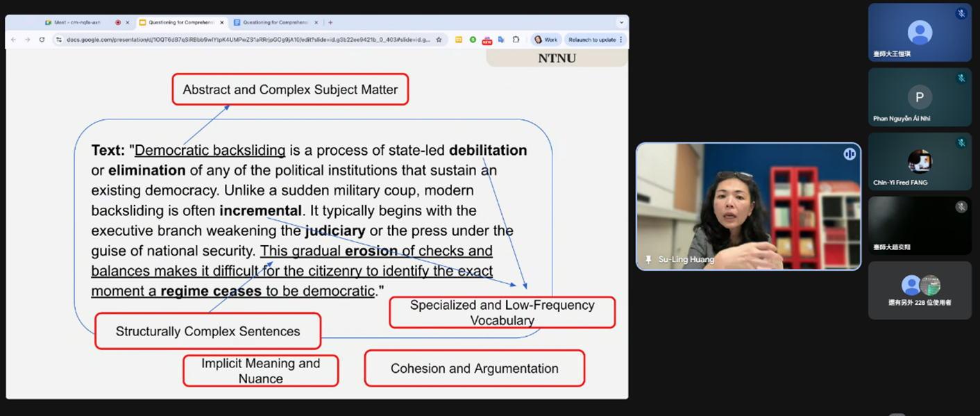Viewport: 980px width, 416px height.
Task: Open a new browser tab with plus button
Action: (x=330, y=22)
